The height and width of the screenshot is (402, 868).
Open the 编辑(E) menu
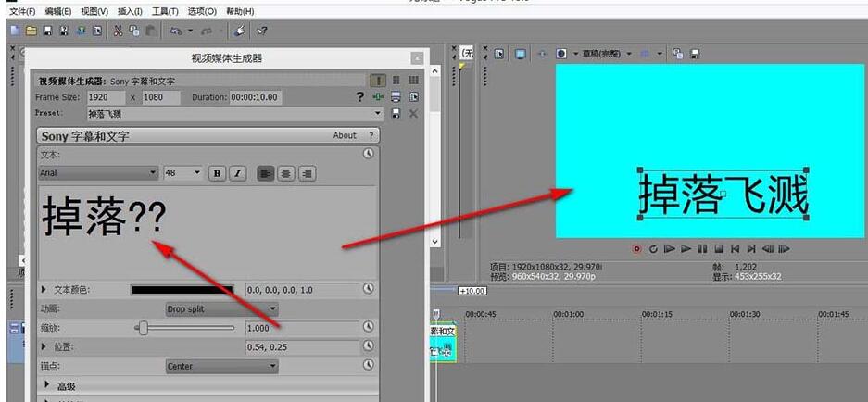point(57,11)
